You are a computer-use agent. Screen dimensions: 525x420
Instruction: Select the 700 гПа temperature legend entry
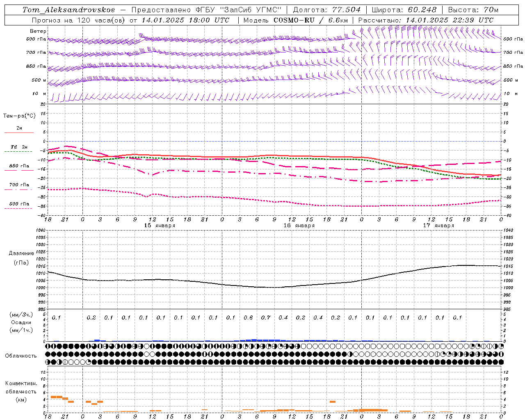[19, 185]
